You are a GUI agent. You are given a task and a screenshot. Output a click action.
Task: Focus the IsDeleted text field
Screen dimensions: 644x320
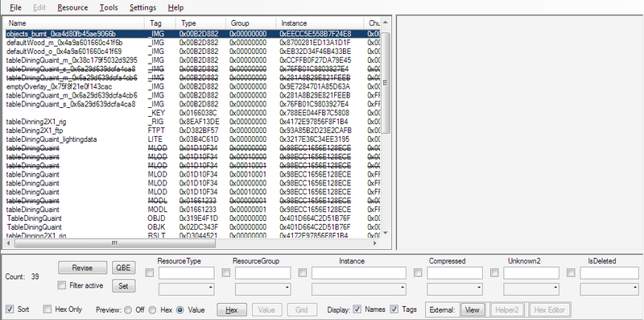(609, 272)
